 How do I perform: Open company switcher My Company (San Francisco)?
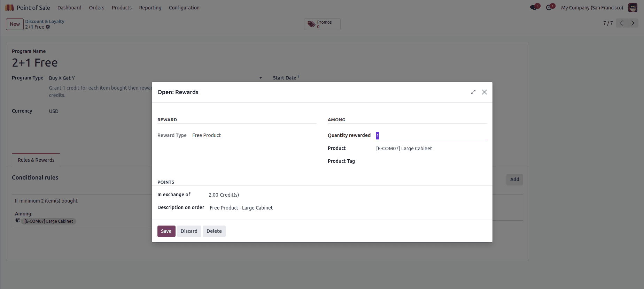tap(592, 8)
